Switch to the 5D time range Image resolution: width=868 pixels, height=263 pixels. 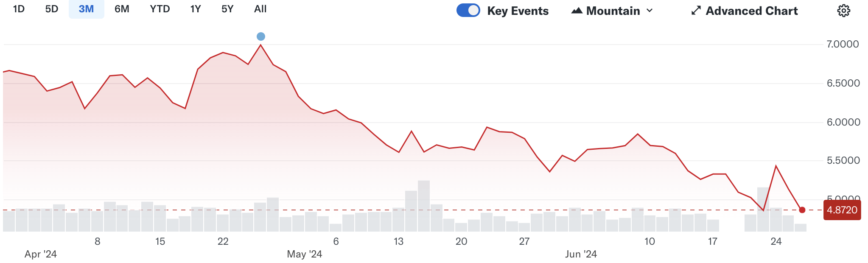tap(52, 9)
